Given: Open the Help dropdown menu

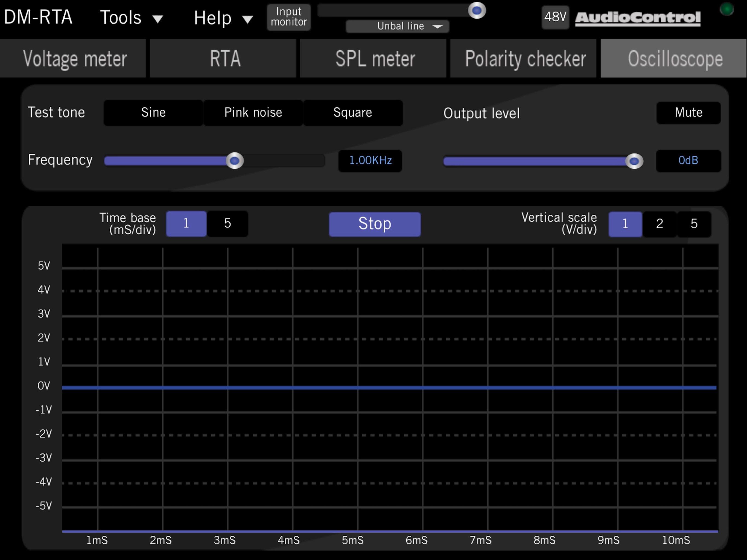Looking at the screenshot, I should click(x=223, y=18).
